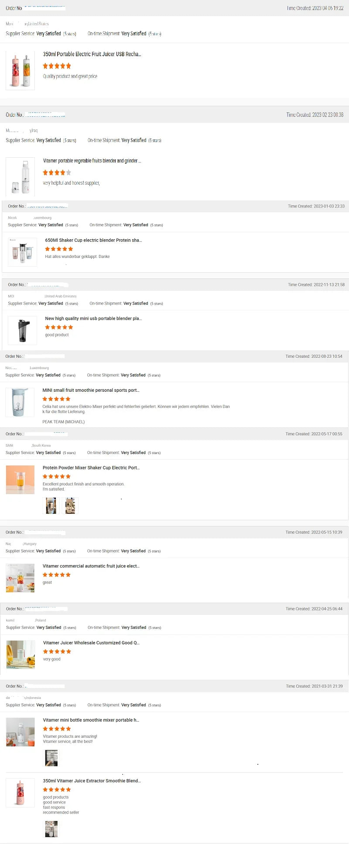Open the 350ml Portable Electric Fruit Juicer thumbnail

coord(20,71)
